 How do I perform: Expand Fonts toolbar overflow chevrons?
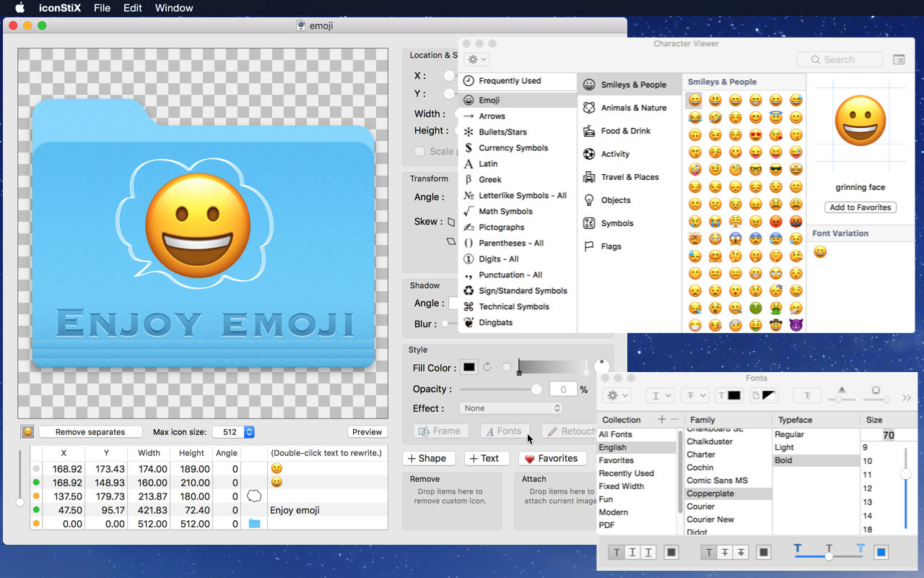(x=907, y=397)
